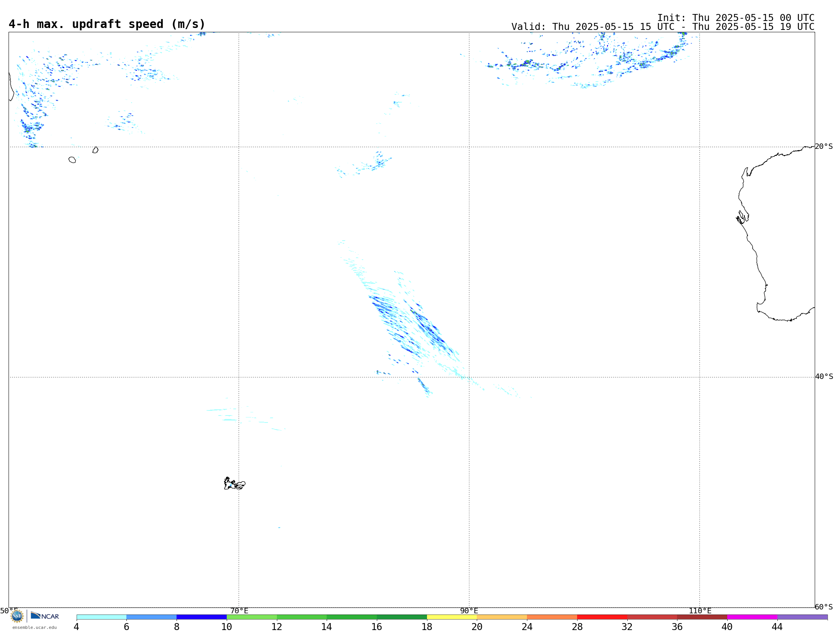Click the NSF logo

click(17, 616)
